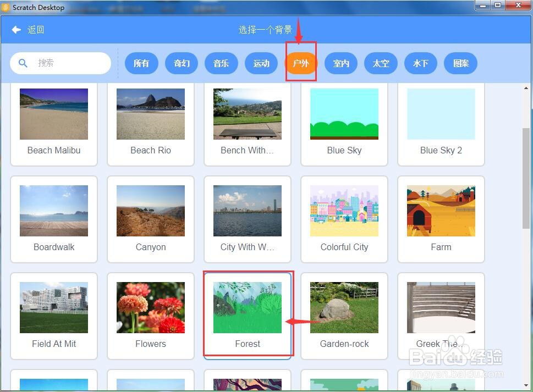The height and width of the screenshot is (392, 533).
Task: Focus the 搜索 search field
Action: pos(61,63)
